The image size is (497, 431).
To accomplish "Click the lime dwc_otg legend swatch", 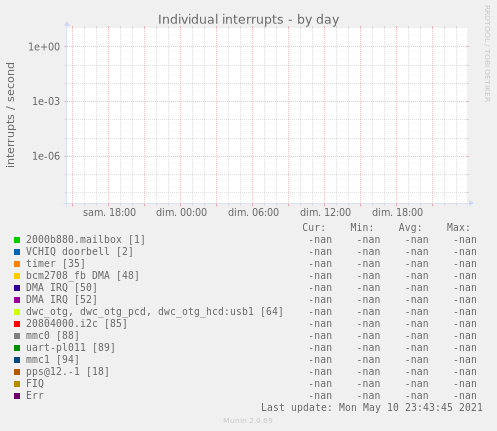I will point(17,312).
